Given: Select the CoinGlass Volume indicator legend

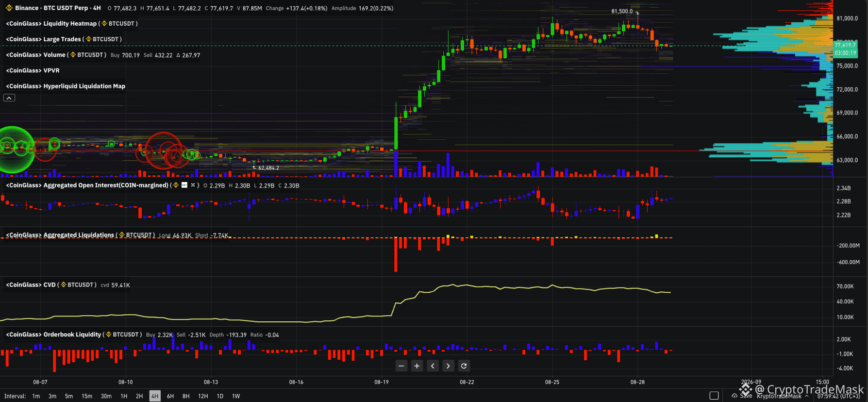Looking at the screenshot, I should (35, 55).
